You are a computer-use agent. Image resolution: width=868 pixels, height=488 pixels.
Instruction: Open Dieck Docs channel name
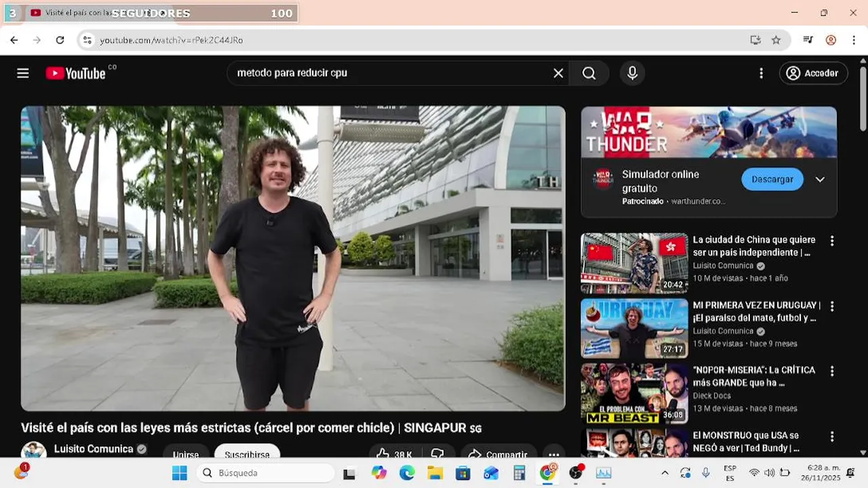point(711,396)
